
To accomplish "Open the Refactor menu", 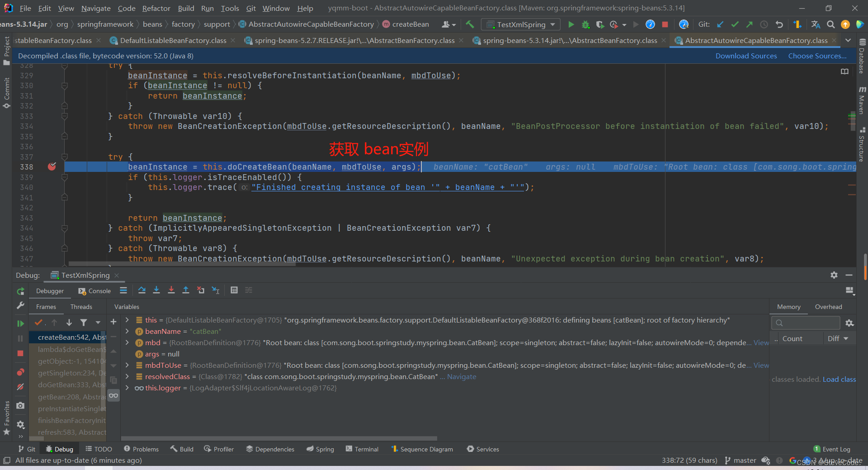I will [x=156, y=8].
